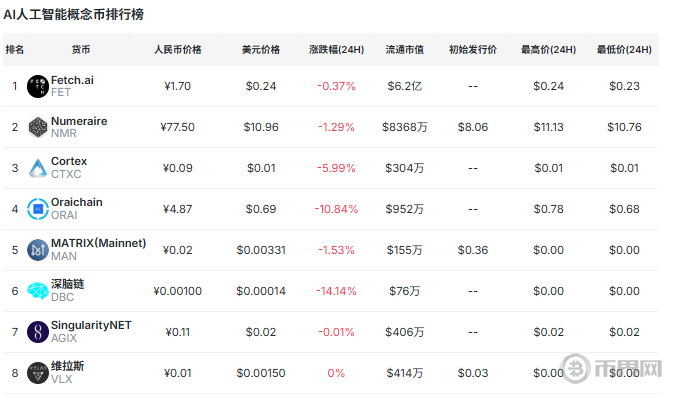The image size is (673, 396).
Task: Click the -0.01% change value
Action: point(336,332)
